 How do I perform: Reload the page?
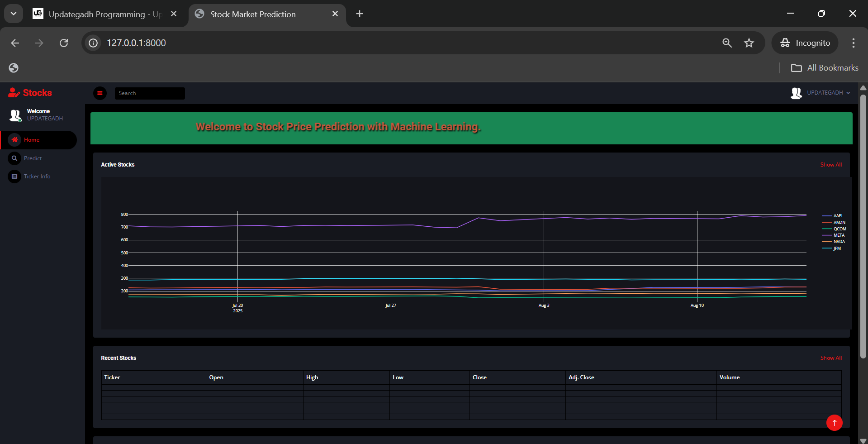[x=64, y=43]
